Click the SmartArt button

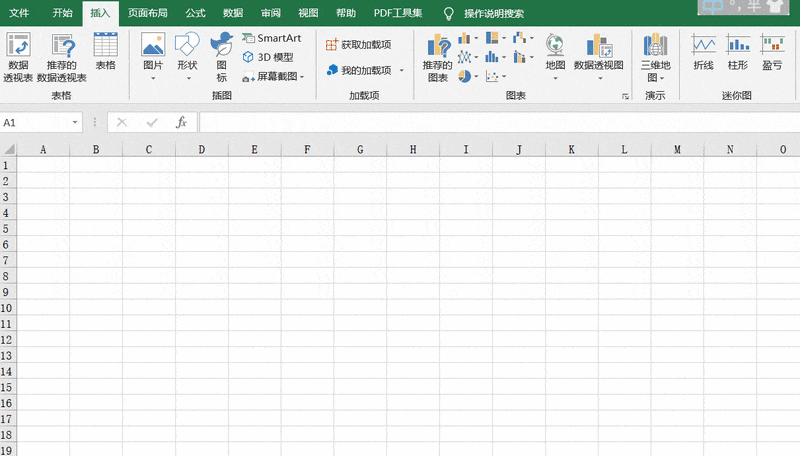coord(271,38)
